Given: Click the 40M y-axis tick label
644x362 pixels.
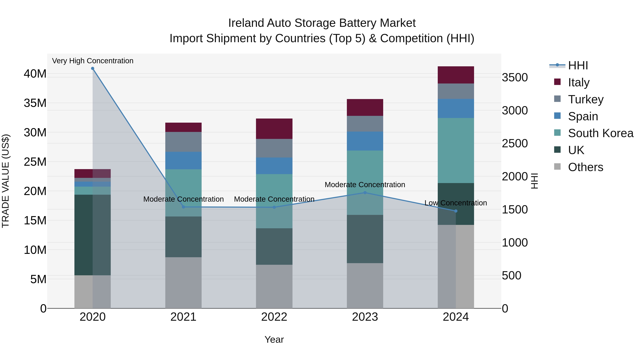Looking at the screenshot, I should (35, 74).
